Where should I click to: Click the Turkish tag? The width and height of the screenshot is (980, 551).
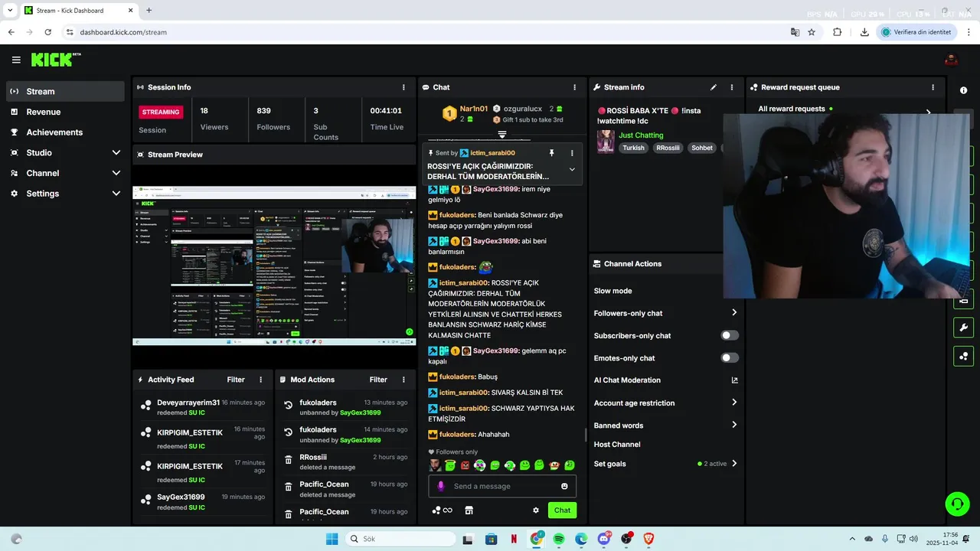tap(633, 148)
